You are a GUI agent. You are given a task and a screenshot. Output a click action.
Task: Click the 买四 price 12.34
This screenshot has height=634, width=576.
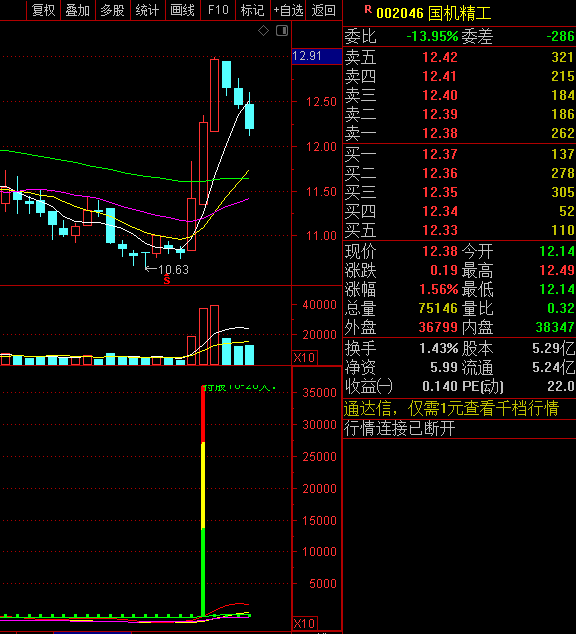coord(440,211)
